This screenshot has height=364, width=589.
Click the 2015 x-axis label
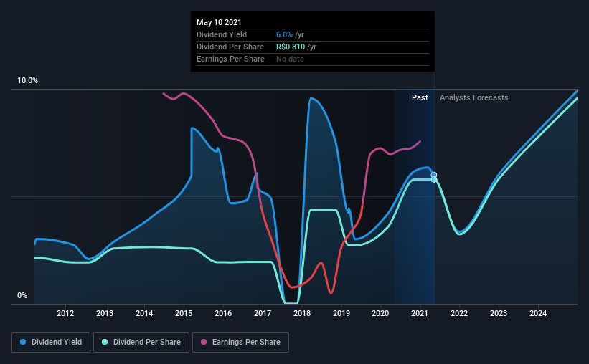pos(184,313)
